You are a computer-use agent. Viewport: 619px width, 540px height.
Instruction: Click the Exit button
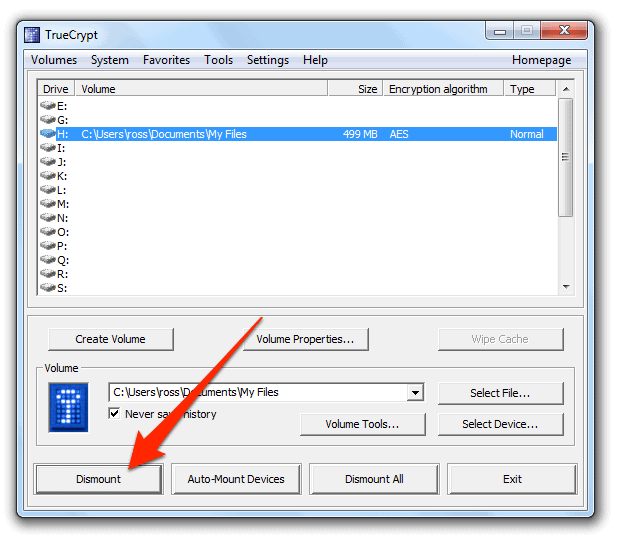pos(512,479)
